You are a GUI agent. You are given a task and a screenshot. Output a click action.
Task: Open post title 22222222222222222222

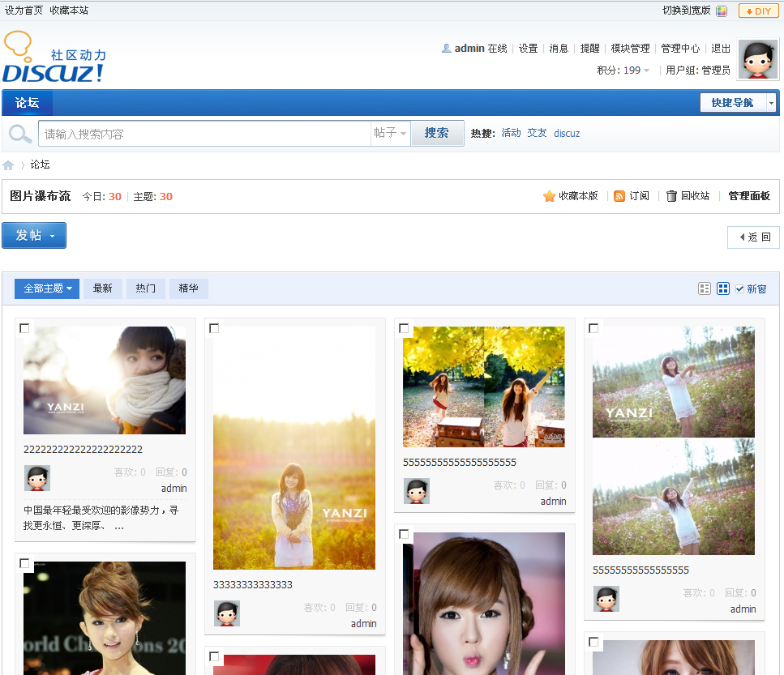pyautogui.click(x=83, y=450)
